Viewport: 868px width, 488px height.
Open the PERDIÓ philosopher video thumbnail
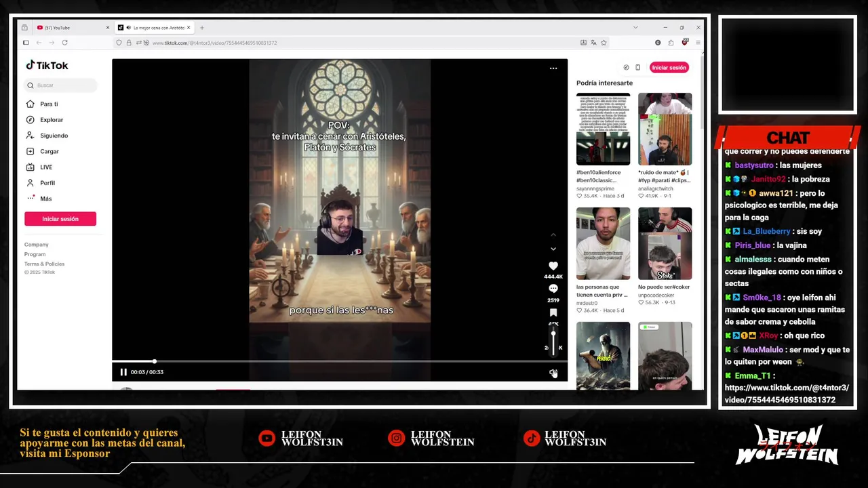(603, 355)
